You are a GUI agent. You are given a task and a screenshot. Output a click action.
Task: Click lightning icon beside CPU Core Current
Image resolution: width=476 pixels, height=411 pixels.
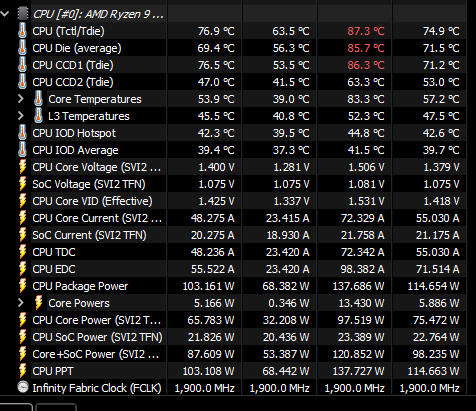22,218
